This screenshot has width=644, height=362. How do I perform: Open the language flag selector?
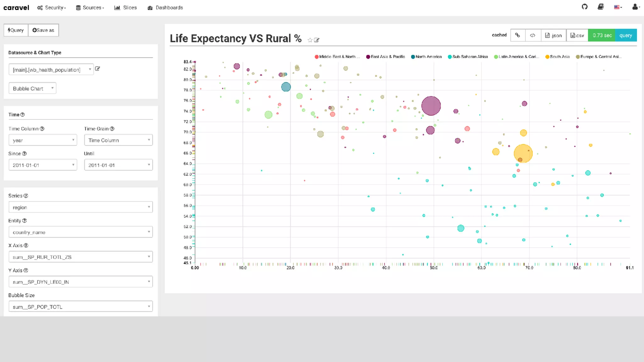[x=618, y=7]
